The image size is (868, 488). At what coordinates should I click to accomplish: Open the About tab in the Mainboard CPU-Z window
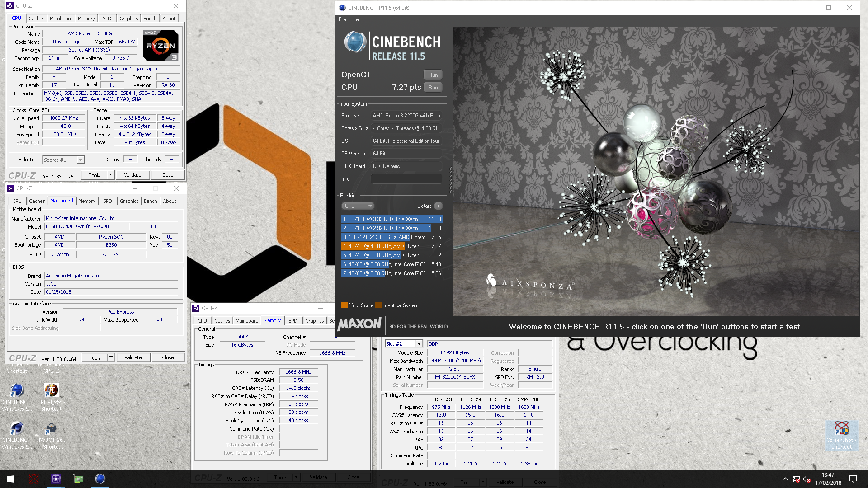tap(170, 201)
